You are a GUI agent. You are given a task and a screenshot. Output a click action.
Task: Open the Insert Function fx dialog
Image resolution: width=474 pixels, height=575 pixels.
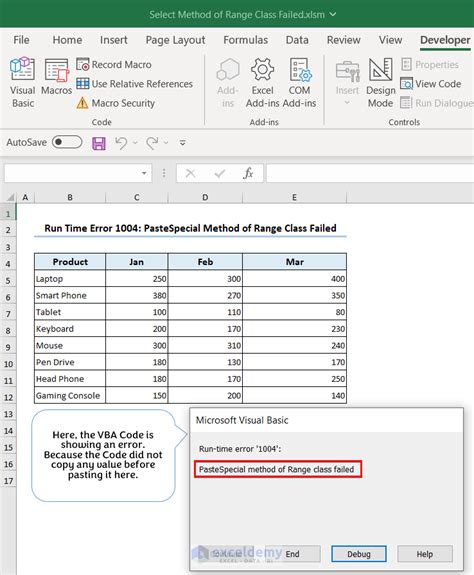(x=248, y=173)
